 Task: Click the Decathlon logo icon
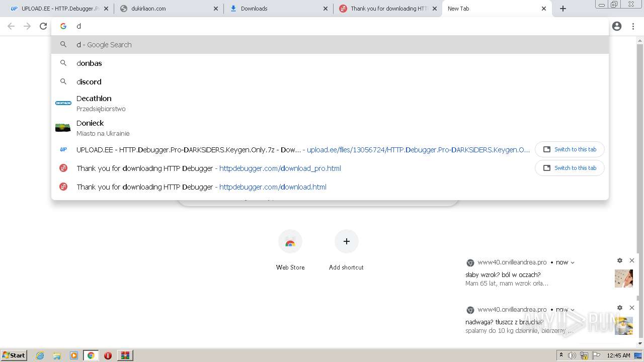[x=63, y=103]
